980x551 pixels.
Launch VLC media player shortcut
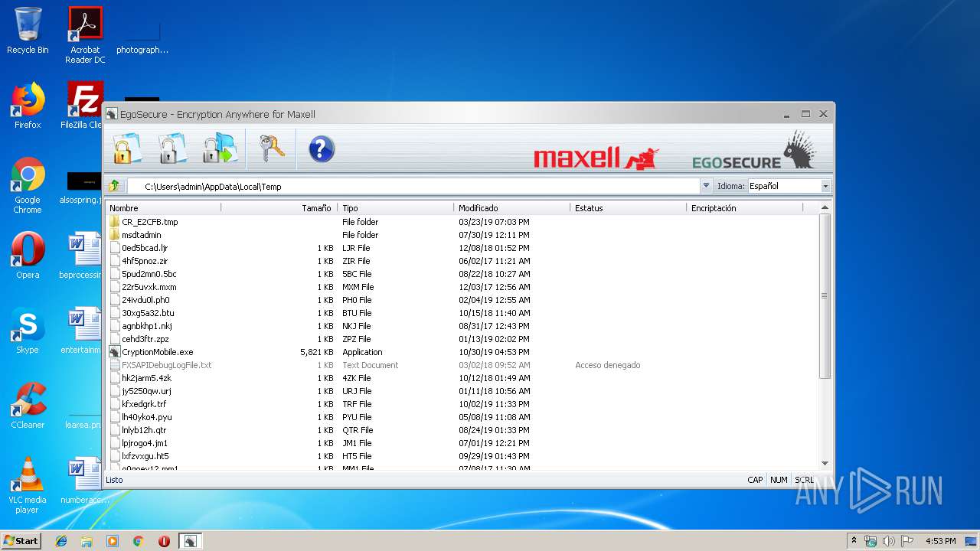(x=28, y=485)
